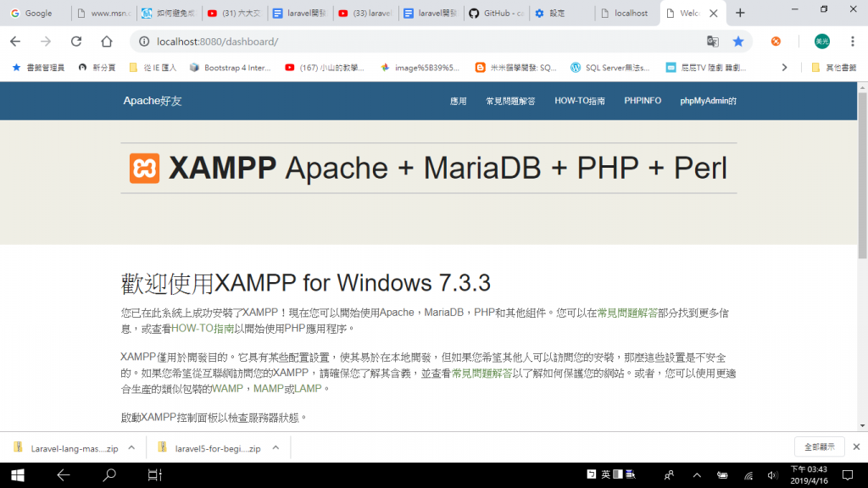Click the Apache Friends brand link
This screenshot has height=488, width=868.
pyautogui.click(x=153, y=101)
